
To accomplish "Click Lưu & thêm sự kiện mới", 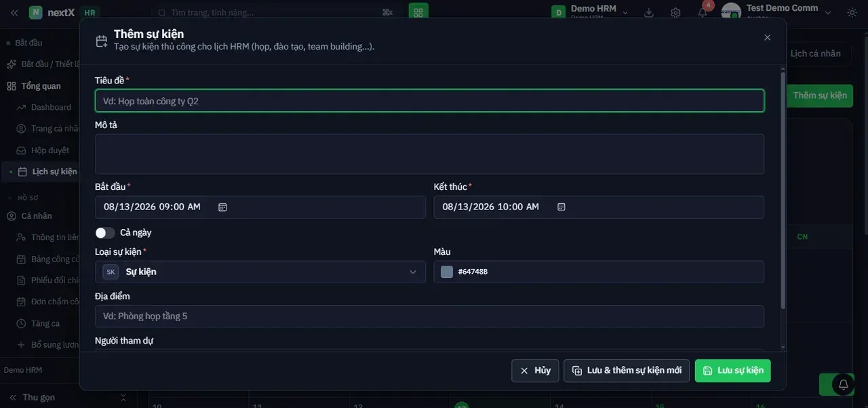I will tap(627, 371).
